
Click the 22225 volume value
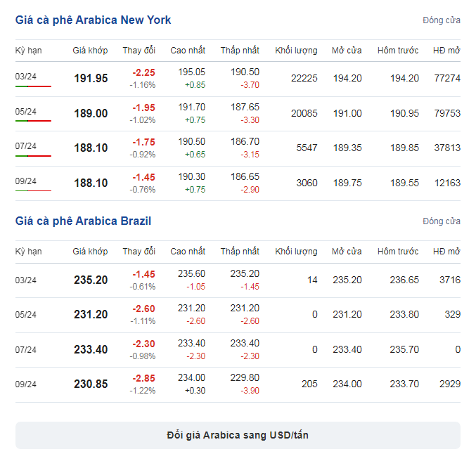[304, 78]
